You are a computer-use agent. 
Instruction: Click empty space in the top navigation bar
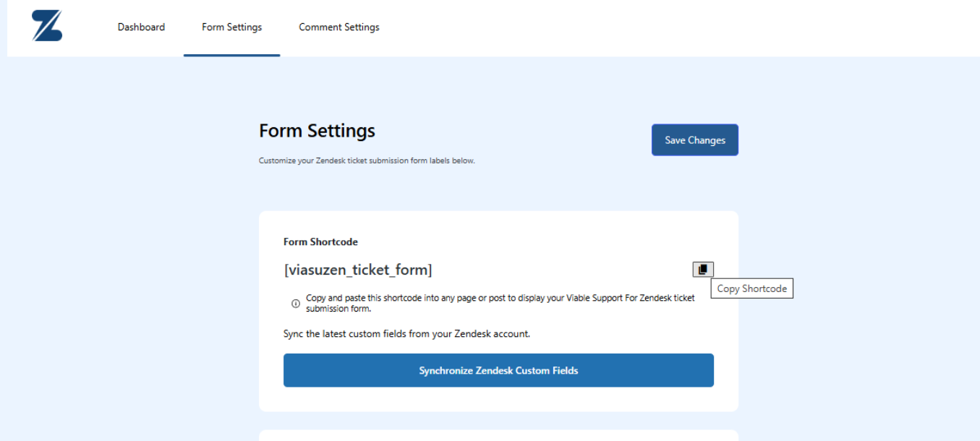pos(651,27)
